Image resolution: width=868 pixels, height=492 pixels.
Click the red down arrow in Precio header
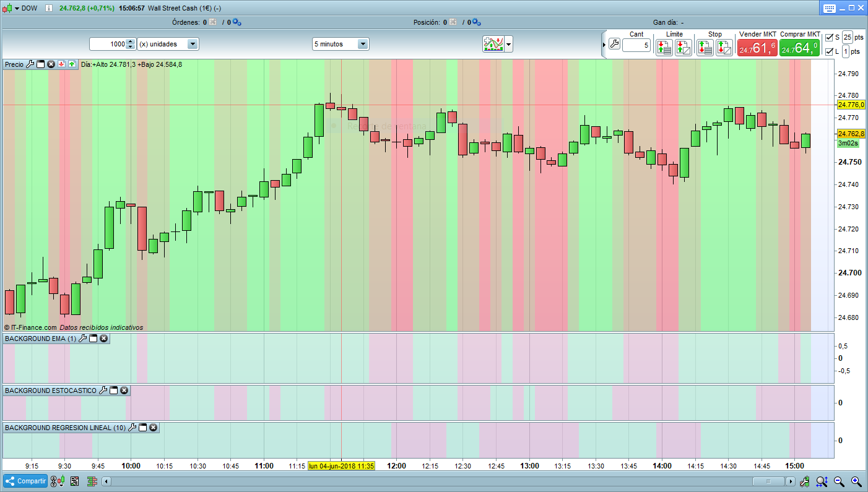[x=62, y=64]
